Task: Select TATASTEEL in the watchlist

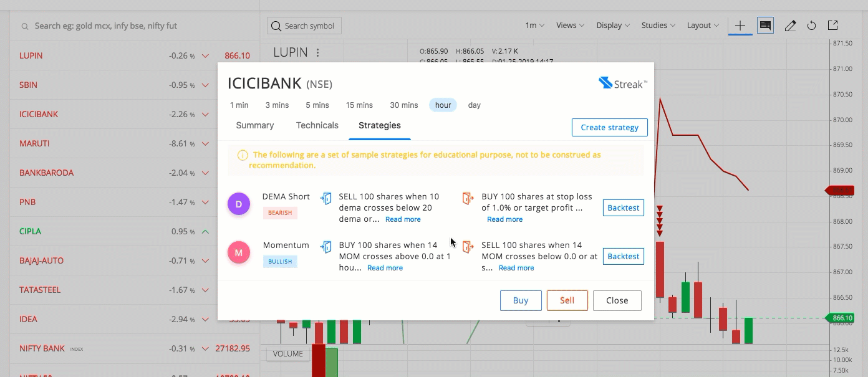Action: (41, 290)
